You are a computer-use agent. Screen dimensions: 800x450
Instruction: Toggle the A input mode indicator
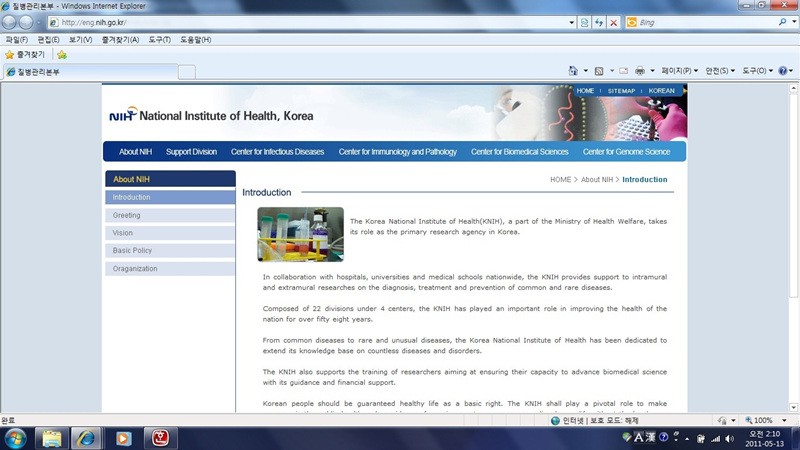click(x=638, y=437)
